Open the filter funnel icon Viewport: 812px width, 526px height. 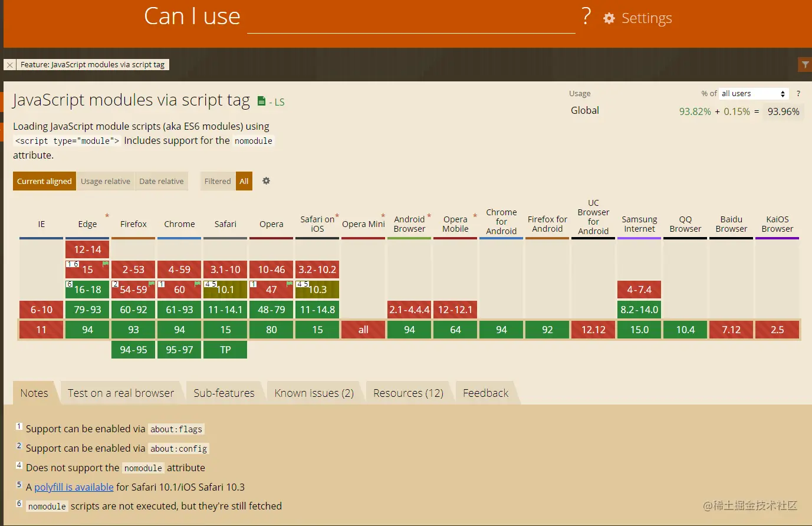pos(805,64)
